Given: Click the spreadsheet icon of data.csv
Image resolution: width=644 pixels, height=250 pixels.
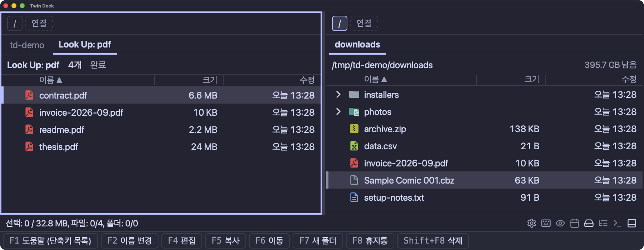Looking at the screenshot, I should (x=354, y=146).
